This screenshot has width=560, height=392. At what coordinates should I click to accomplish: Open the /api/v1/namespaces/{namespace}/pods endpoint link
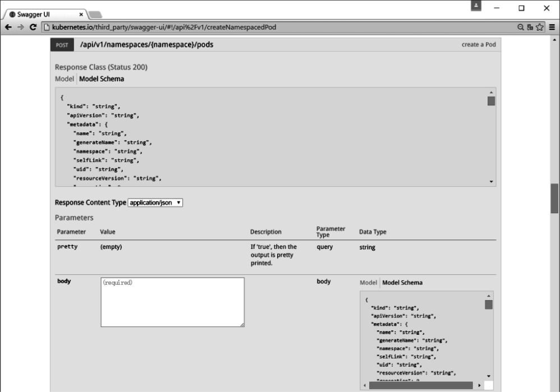tap(146, 45)
